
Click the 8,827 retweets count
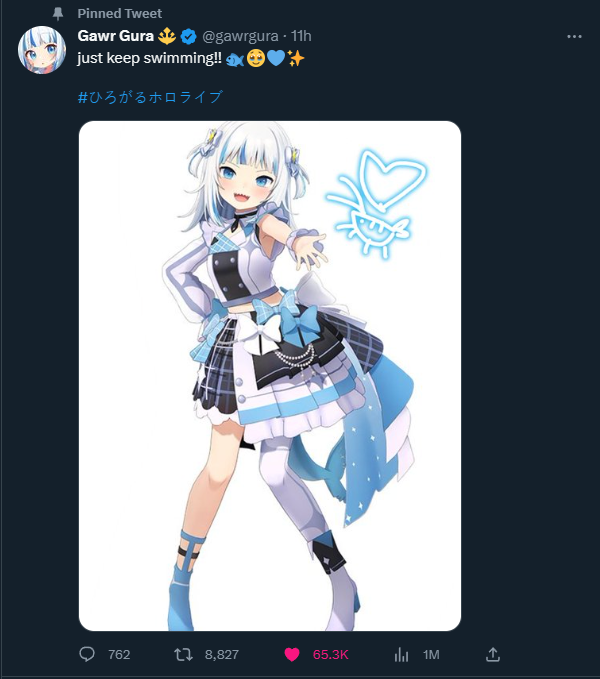222,654
